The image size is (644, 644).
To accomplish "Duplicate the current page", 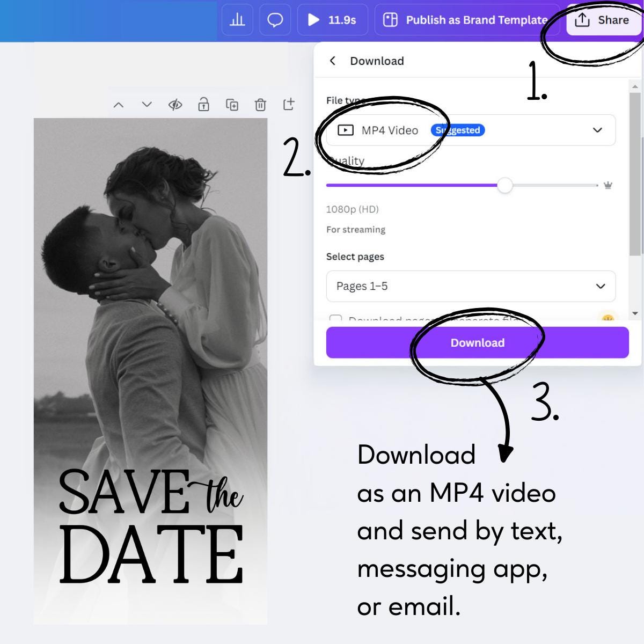I will tap(233, 105).
